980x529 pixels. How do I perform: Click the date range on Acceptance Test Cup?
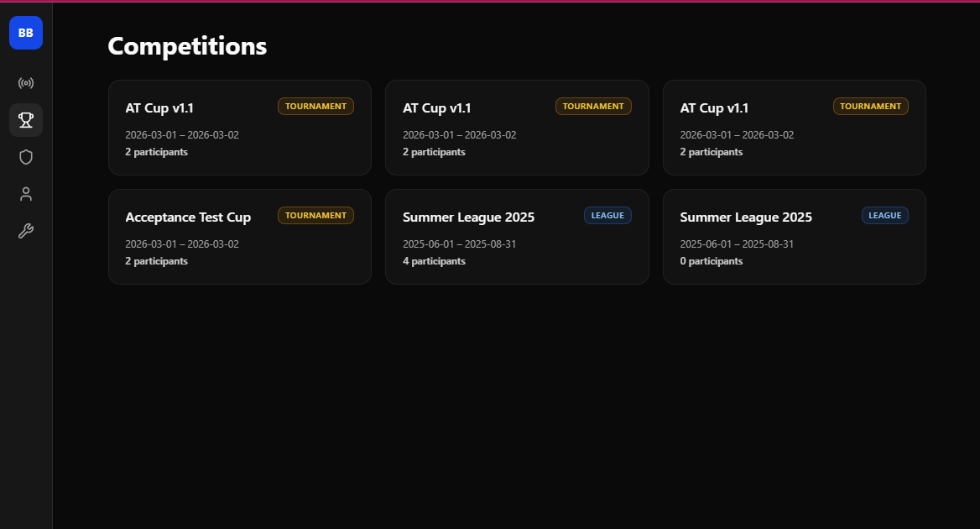point(182,244)
